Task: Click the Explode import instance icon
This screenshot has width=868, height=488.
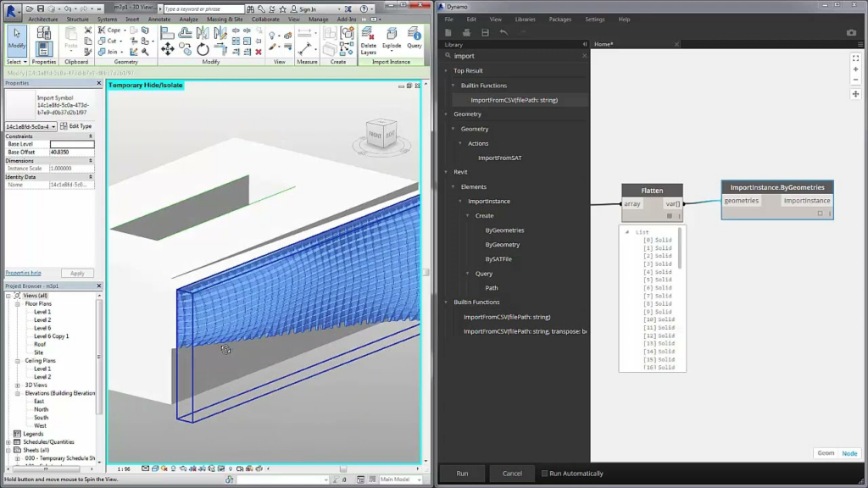Action: click(x=392, y=39)
